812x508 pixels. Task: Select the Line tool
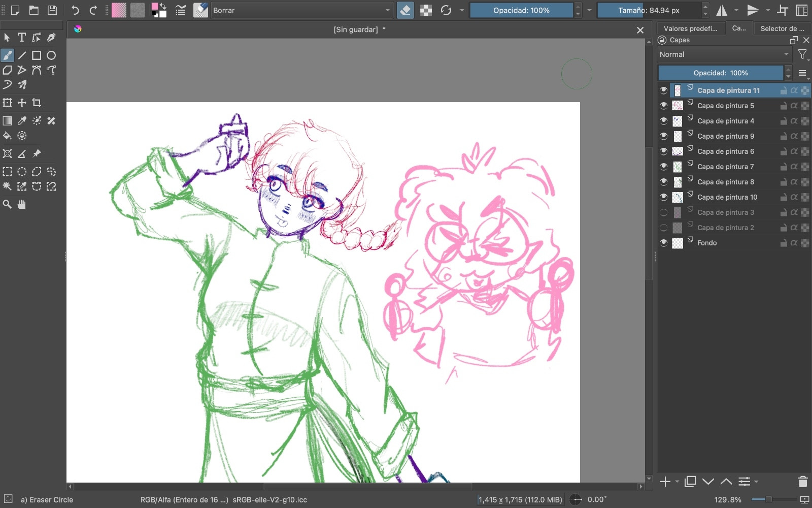click(x=22, y=55)
